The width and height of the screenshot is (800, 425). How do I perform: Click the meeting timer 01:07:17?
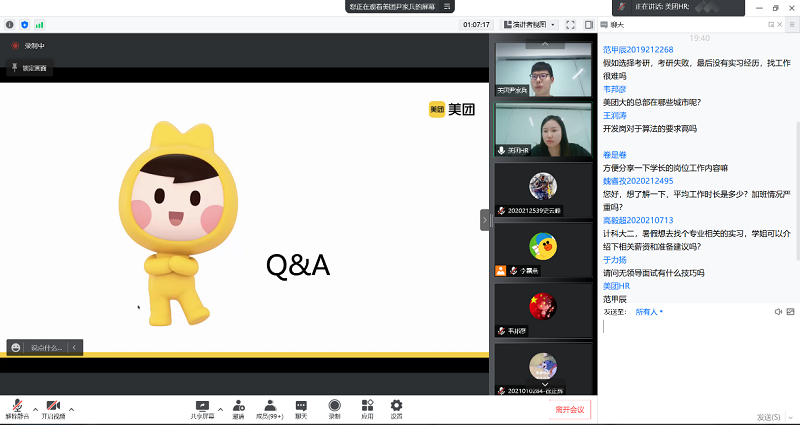[x=477, y=24]
